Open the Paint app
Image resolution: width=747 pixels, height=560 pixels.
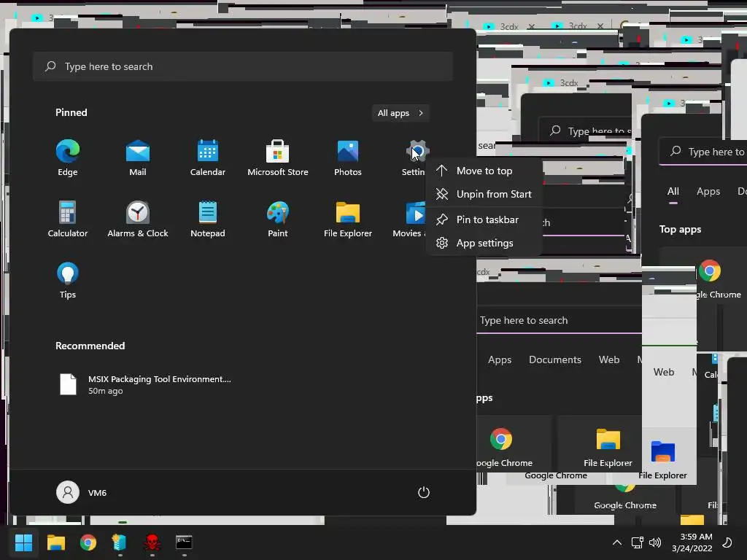tap(278, 219)
